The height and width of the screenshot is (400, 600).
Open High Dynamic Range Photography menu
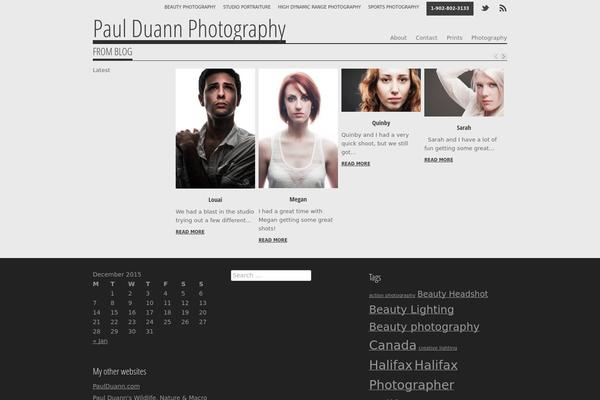point(319,7)
